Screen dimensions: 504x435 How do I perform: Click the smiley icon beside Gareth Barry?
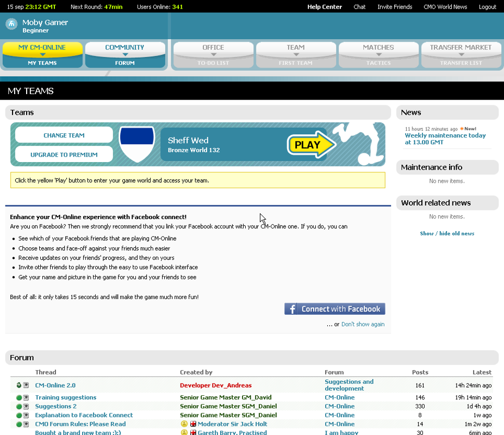[184, 432]
